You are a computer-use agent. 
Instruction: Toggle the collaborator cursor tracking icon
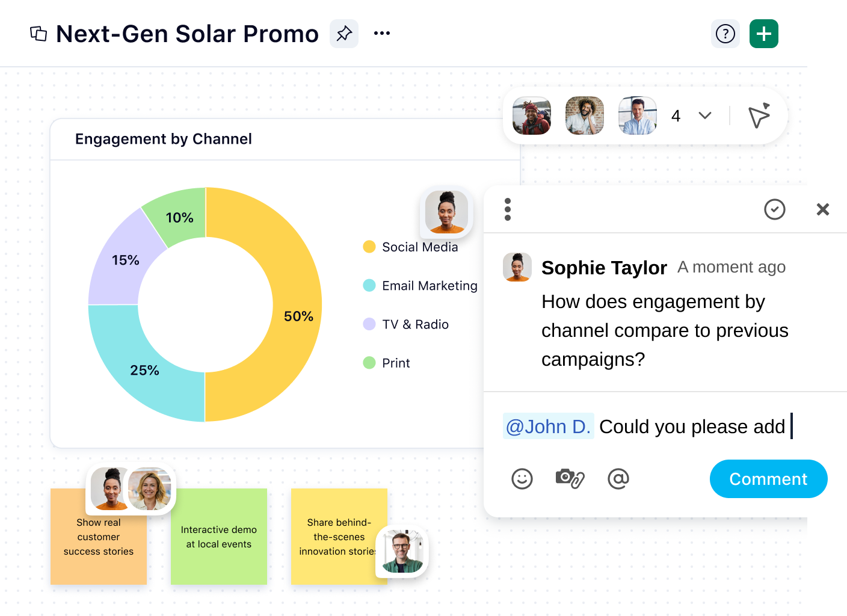759,116
